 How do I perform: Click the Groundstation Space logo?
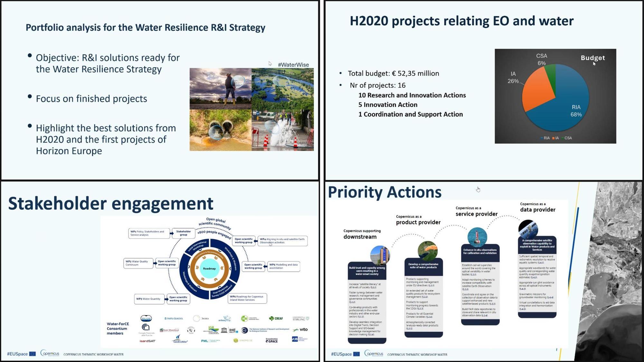click(x=271, y=340)
